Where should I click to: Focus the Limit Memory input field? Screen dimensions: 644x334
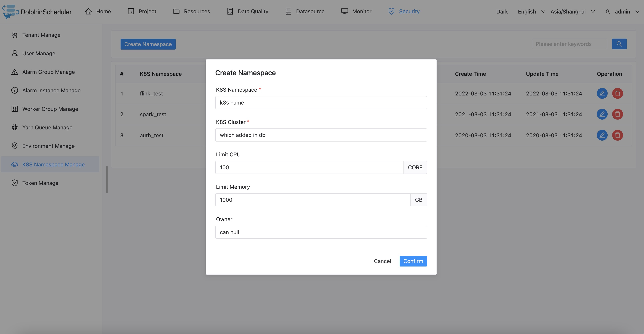coord(313,200)
